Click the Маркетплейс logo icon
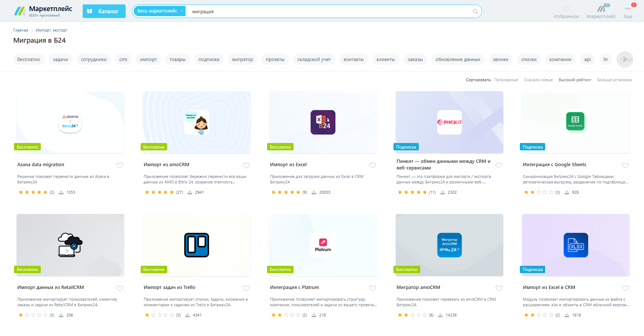This screenshot has width=644, height=336. [x=19, y=11]
